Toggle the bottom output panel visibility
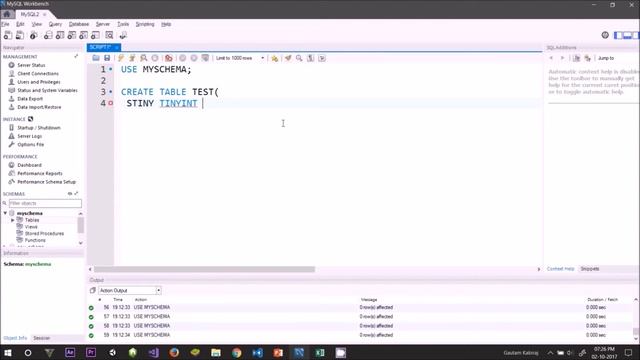This screenshot has width=640, height=360. pos(627,36)
